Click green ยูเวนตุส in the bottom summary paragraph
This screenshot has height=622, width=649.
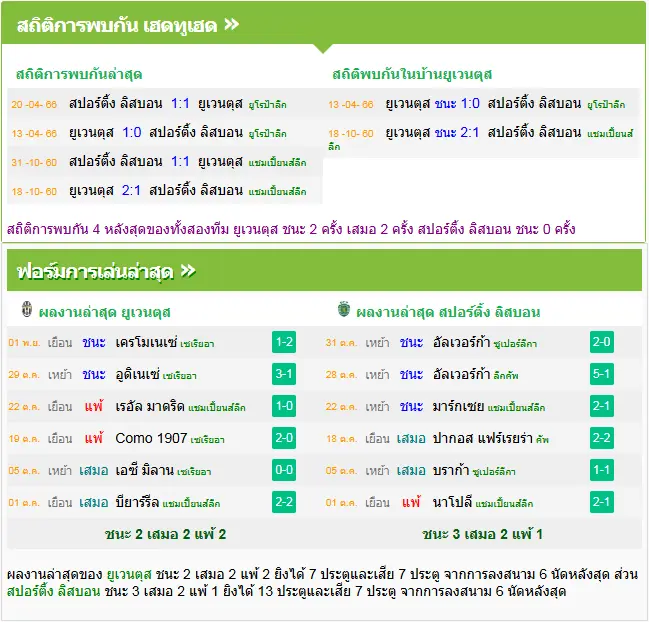click(x=129, y=574)
